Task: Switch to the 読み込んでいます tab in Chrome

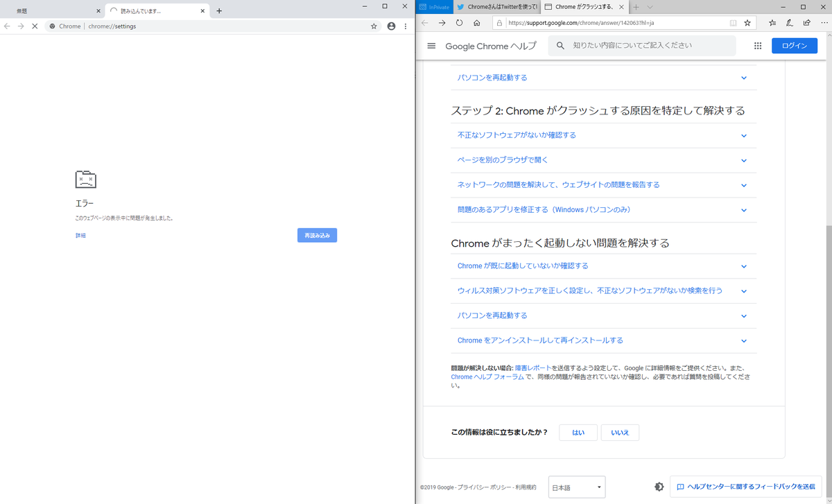Action: click(159, 11)
